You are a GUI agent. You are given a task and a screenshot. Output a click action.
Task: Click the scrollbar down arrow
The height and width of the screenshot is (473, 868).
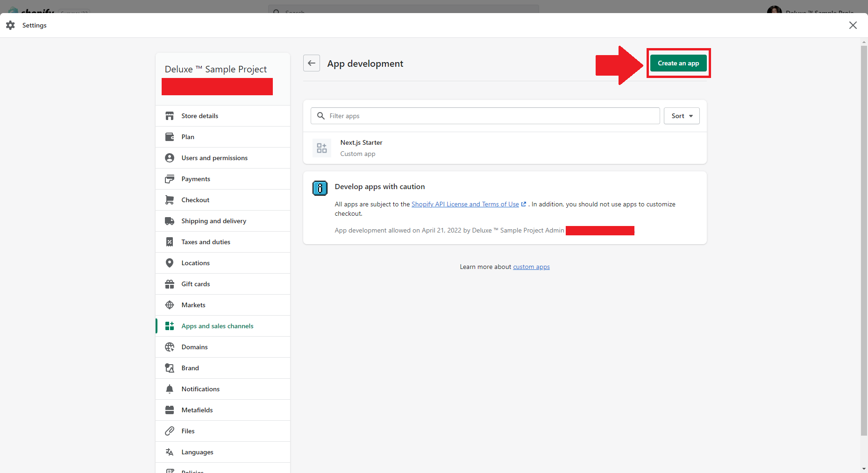point(864,469)
